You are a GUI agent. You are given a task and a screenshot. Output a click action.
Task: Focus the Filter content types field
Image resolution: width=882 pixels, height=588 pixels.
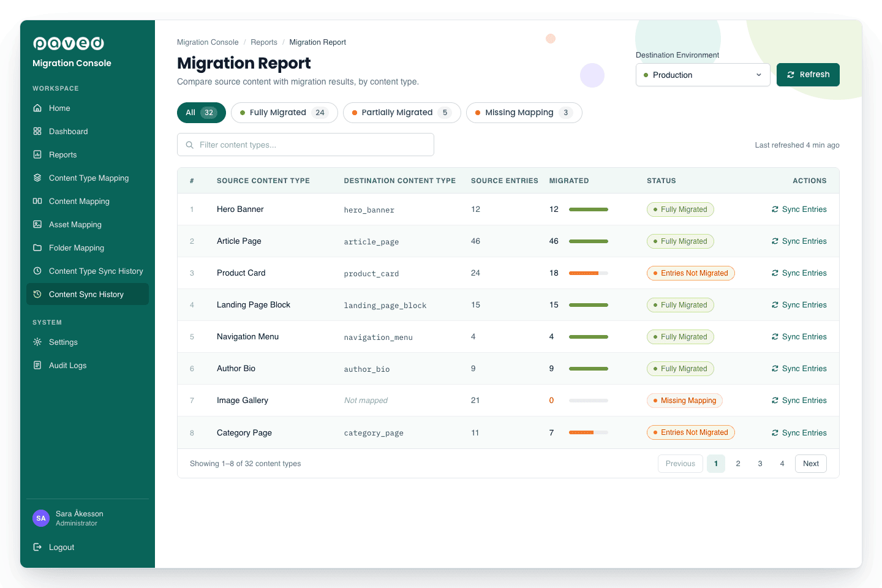click(306, 145)
